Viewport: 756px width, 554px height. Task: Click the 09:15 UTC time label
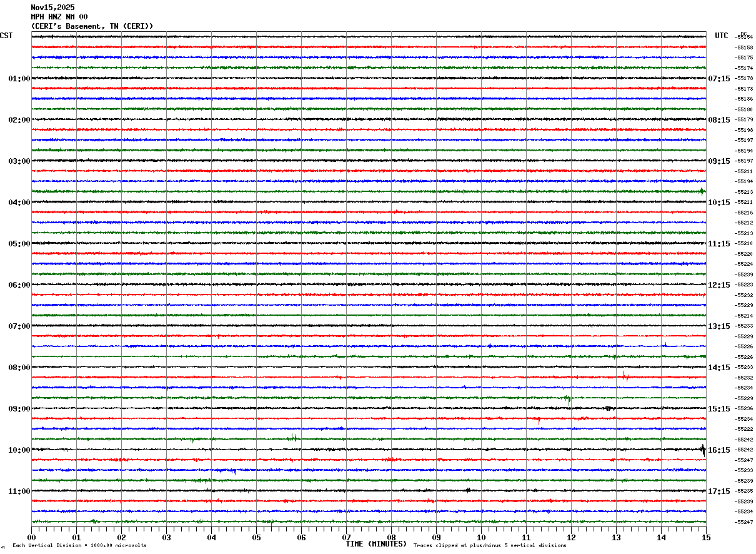(x=719, y=161)
